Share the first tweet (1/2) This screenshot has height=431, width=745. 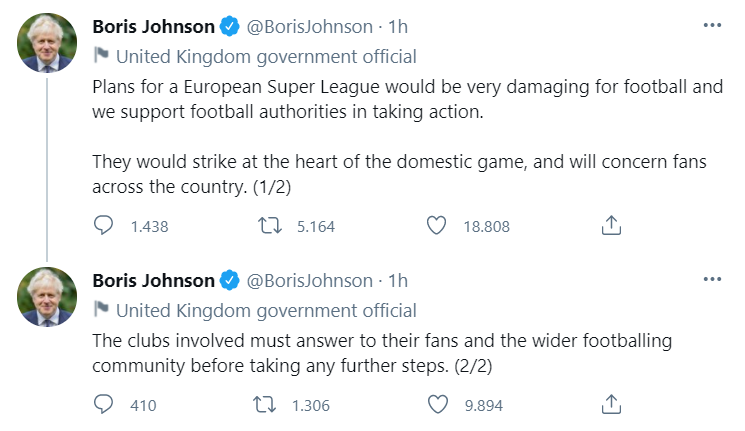tap(611, 226)
